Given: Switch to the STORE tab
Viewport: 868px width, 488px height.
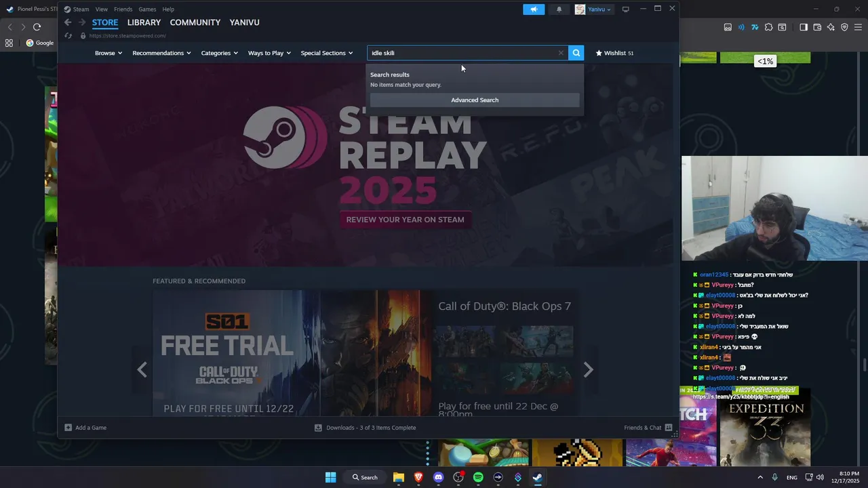Looking at the screenshot, I should pyautogui.click(x=105, y=22).
